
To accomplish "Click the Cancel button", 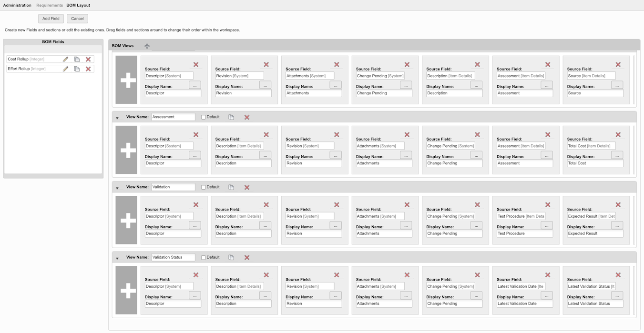I will 77,19.
